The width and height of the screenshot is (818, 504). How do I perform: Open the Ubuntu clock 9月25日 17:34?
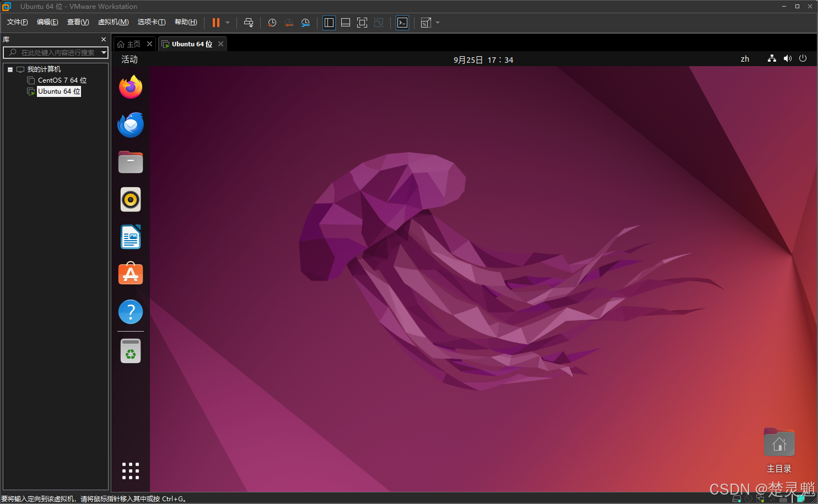tap(483, 59)
